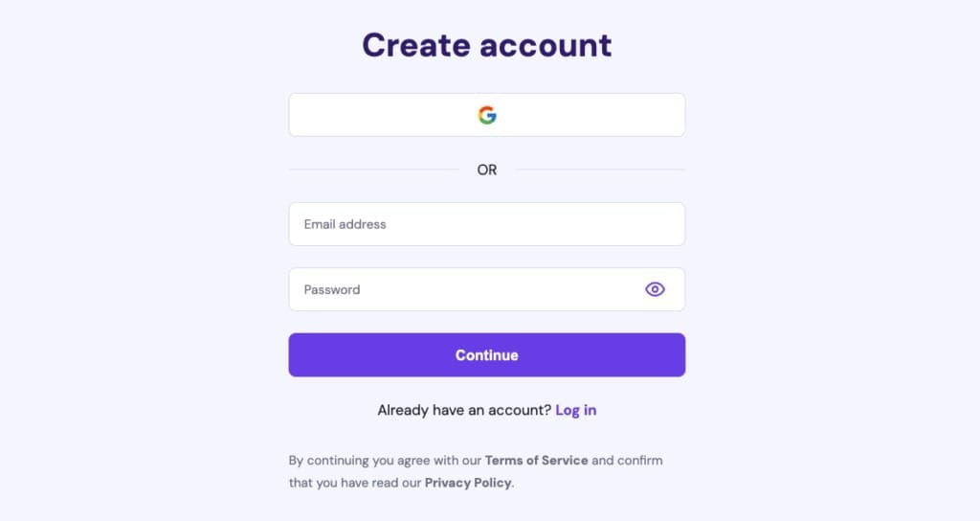Screen dimensions: 980x521
Task: Select the 'Email address' placeholder text
Action: tap(345, 224)
